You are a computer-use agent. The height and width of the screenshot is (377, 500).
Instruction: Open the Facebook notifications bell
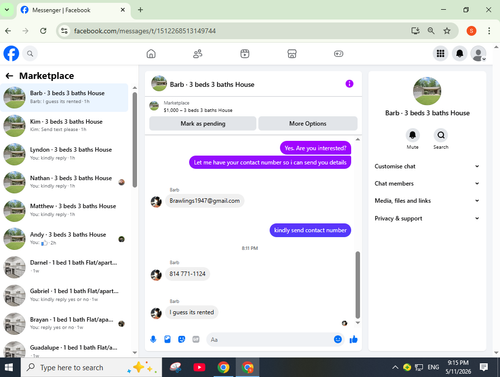pos(459,53)
